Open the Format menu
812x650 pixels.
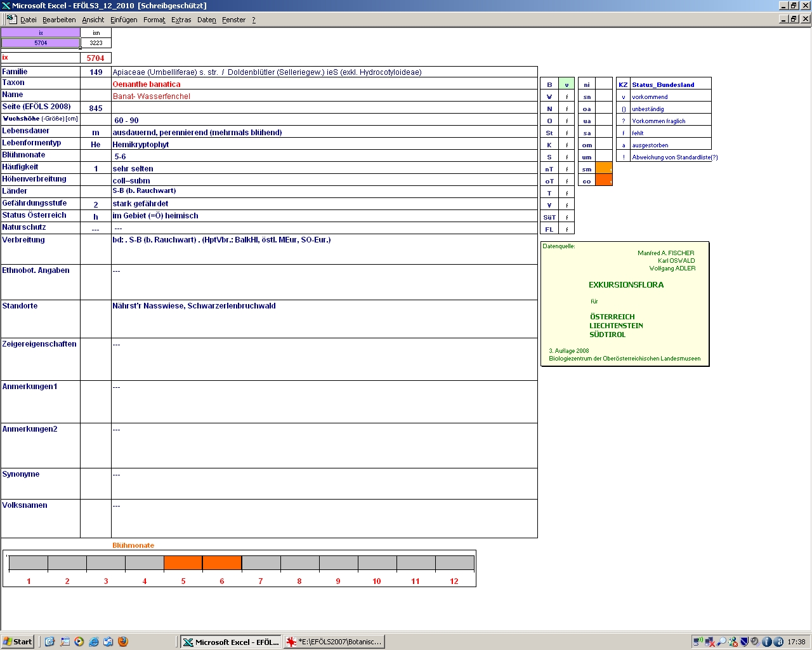(154, 20)
